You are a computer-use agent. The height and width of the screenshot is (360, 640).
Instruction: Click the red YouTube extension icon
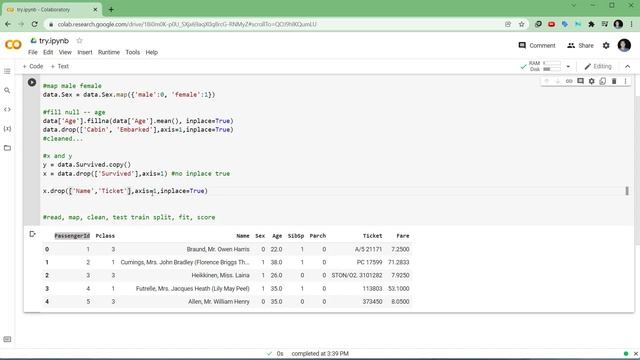point(551,24)
